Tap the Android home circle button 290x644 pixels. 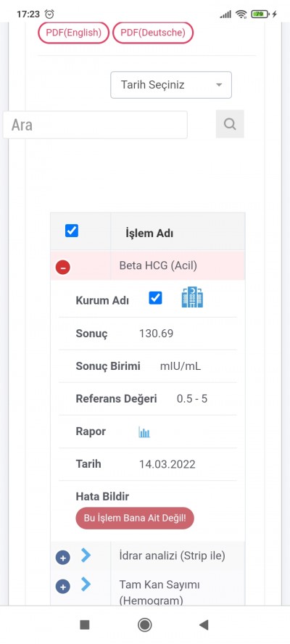[144, 625]
